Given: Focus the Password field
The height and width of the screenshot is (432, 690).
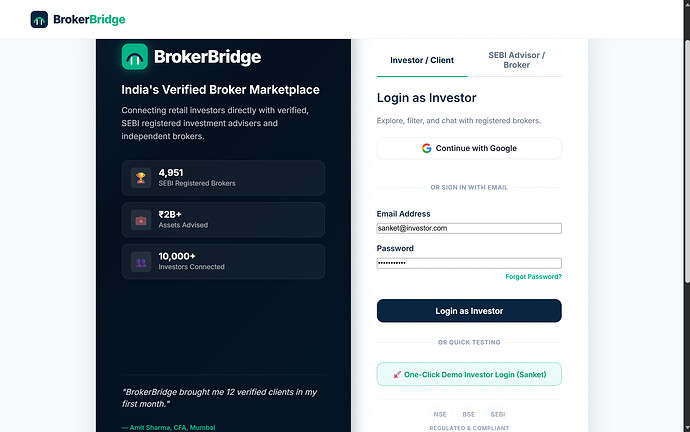Looking at the screenshot, I should [469, 263].
